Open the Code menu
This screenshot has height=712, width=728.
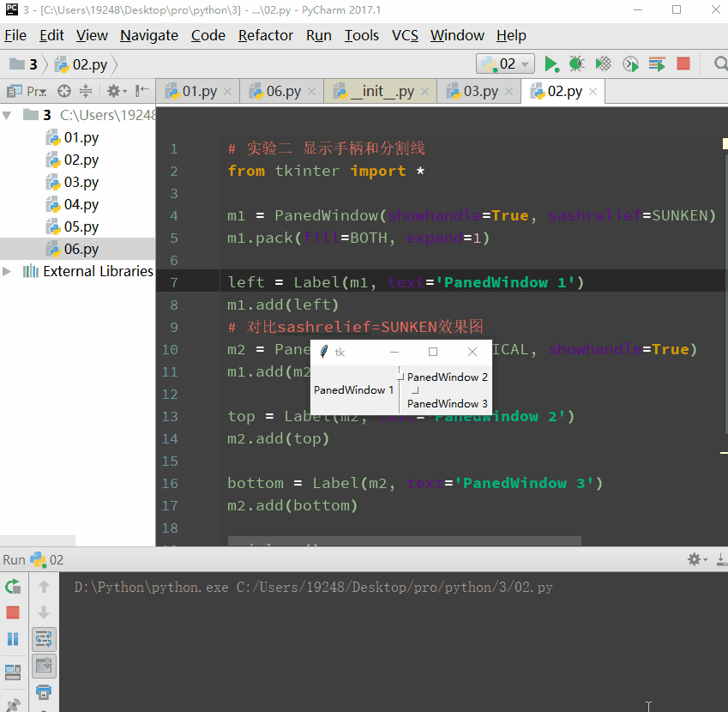(208, 36)
